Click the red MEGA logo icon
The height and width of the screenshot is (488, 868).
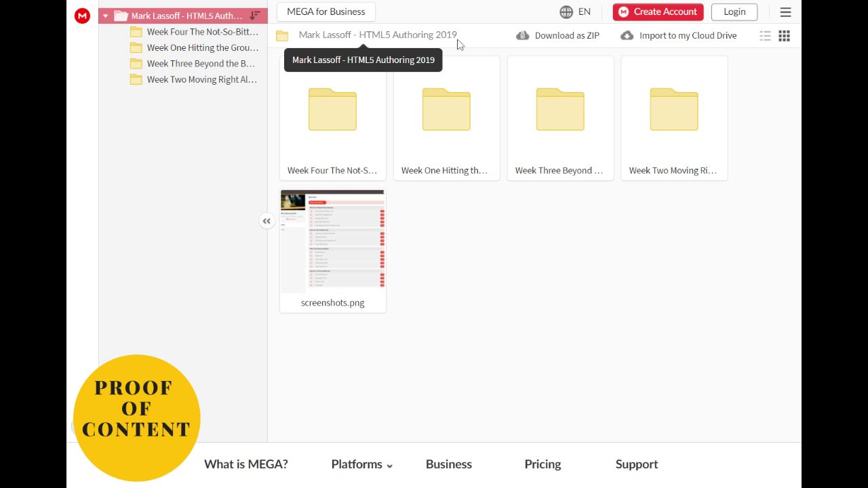[x=82, y=16]
